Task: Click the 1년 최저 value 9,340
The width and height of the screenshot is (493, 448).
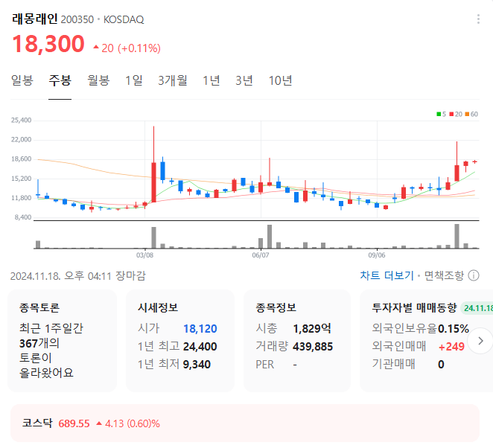Action: [197, 365]
